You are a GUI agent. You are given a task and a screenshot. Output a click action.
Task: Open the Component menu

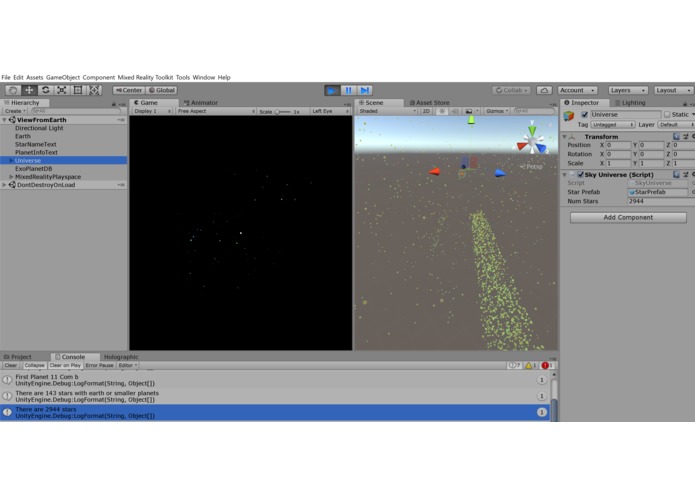(x=98, y=78)
